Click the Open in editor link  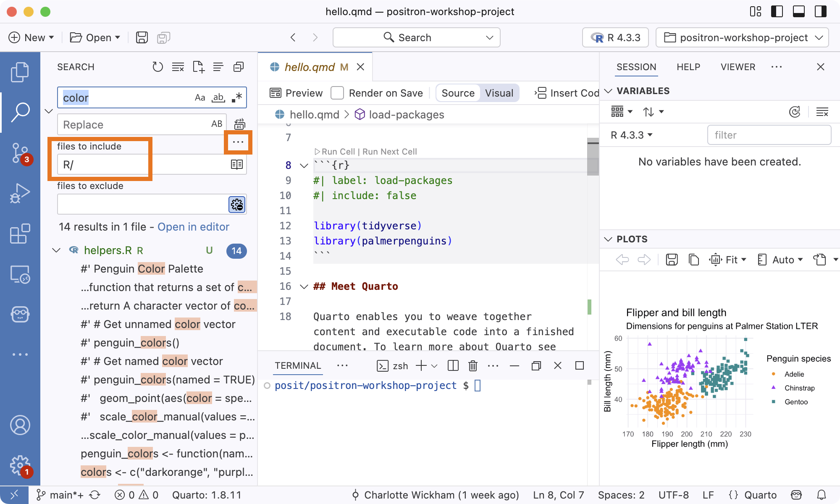tap(193, 227)
